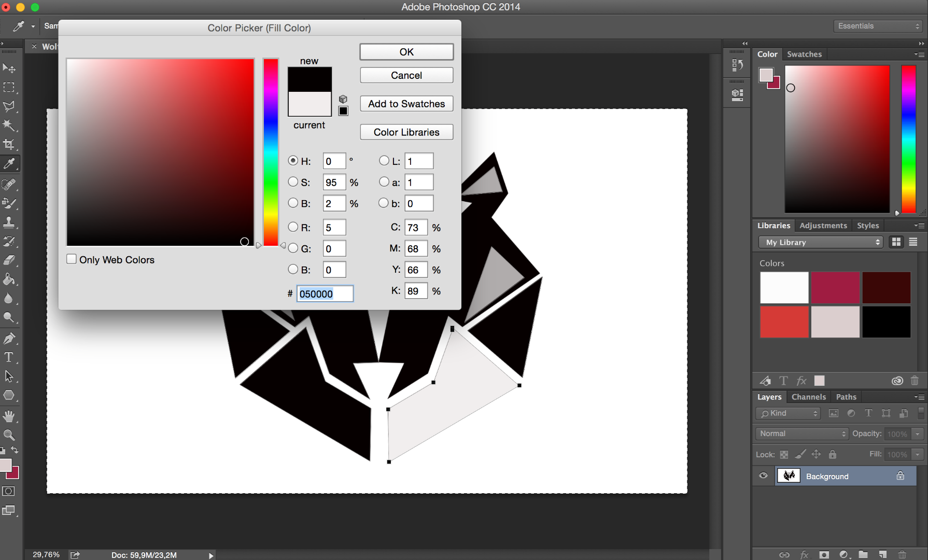The height and width of the screenshot is (560, 928).
Task: Select the Rectangular Marquee tool
Action: click(x=9, y=88)
